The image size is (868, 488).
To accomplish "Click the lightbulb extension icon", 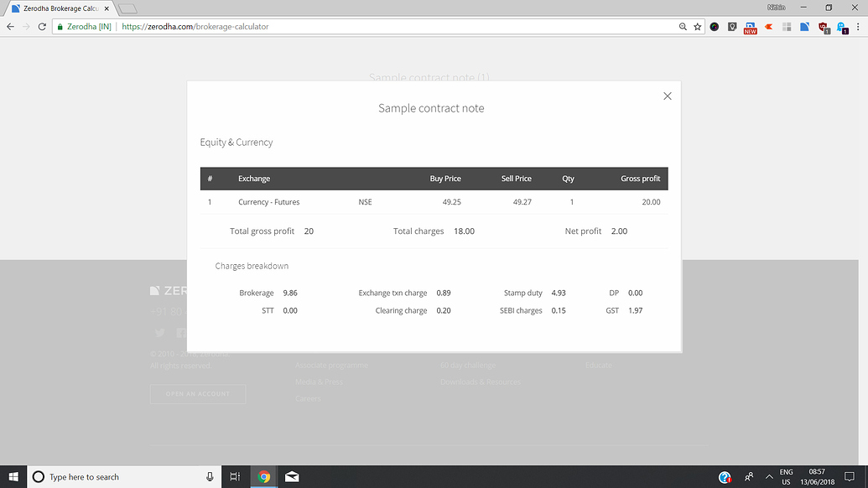I will click(x=732, y=26).
